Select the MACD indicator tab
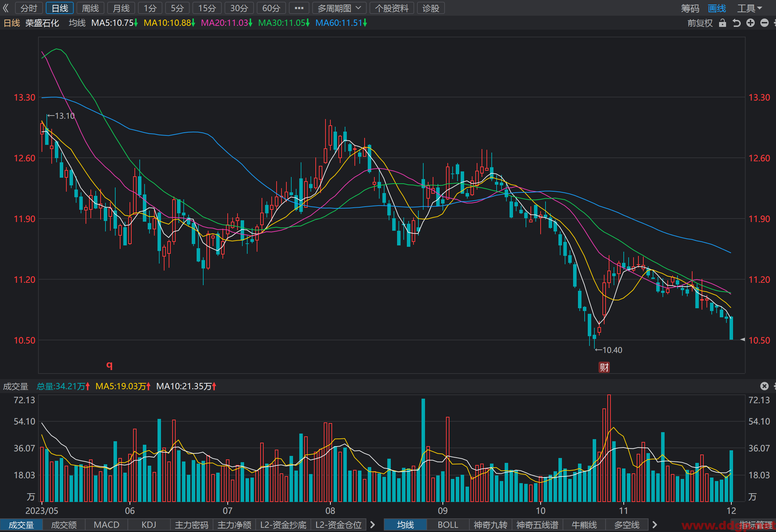 [107, 525]
